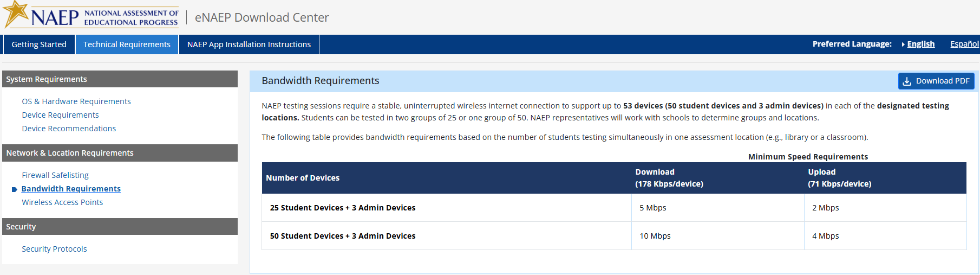Image resolution: width=980 pixels, height=275 pixels.
Task: Select the Technical Requirements tab
Action: 127,44
